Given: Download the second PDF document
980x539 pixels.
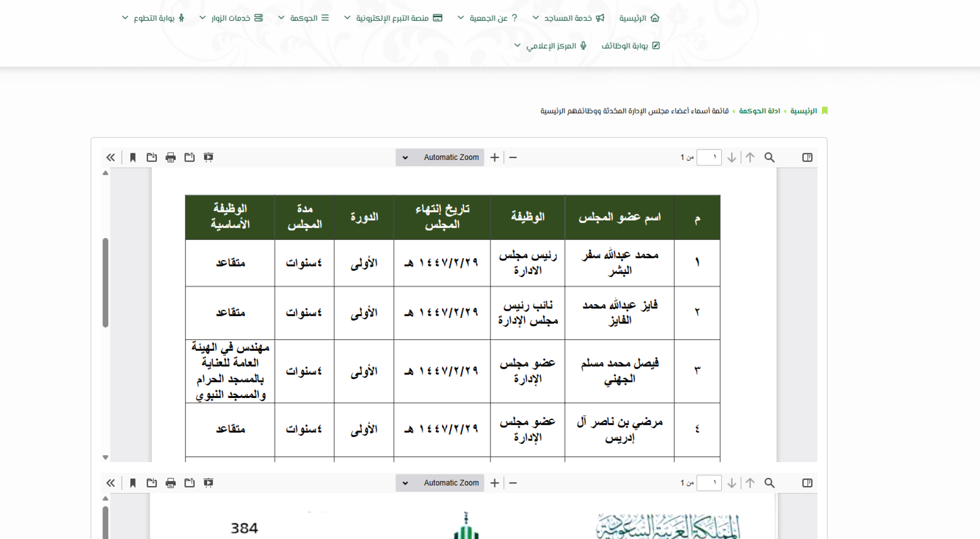Looking at the screenshot, I should [x=151, y=483].
